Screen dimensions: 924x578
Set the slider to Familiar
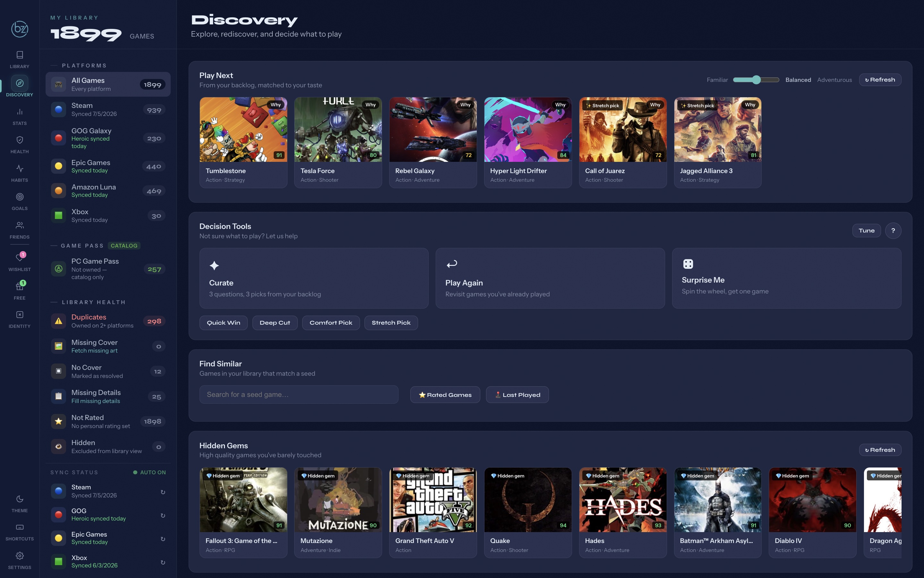click(x=717, y=80)
